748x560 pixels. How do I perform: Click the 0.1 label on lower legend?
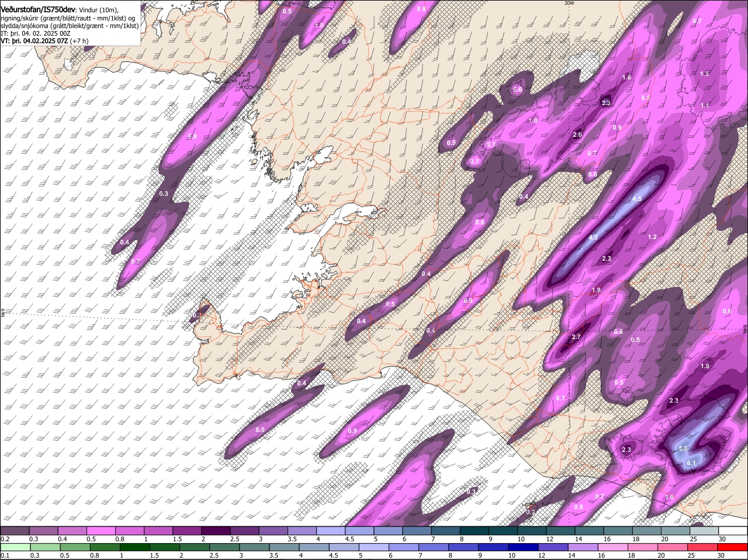[5, 555]
